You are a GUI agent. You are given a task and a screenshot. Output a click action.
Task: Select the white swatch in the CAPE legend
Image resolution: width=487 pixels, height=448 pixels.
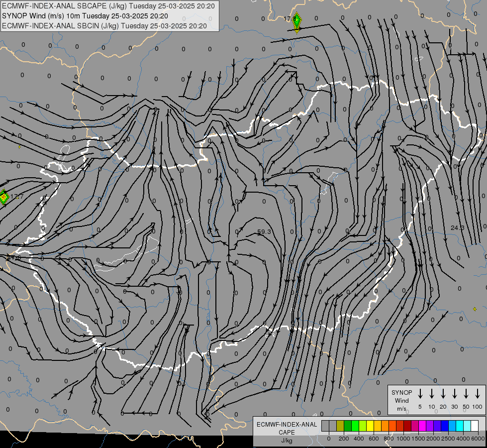(474, 426)
